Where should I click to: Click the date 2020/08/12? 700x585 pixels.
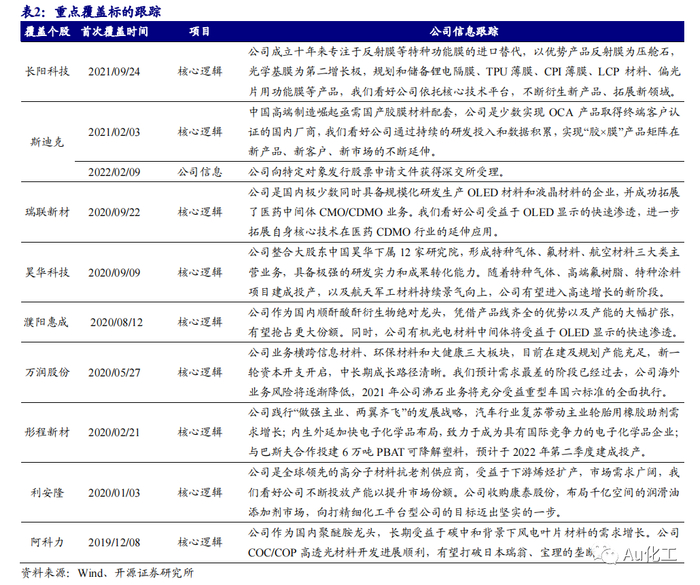pos(116,322)
